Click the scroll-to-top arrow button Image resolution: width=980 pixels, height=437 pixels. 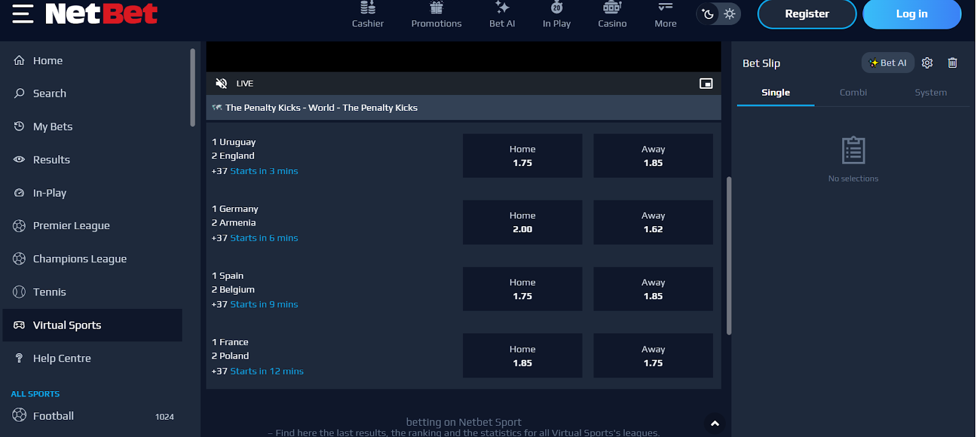(714, 423)
